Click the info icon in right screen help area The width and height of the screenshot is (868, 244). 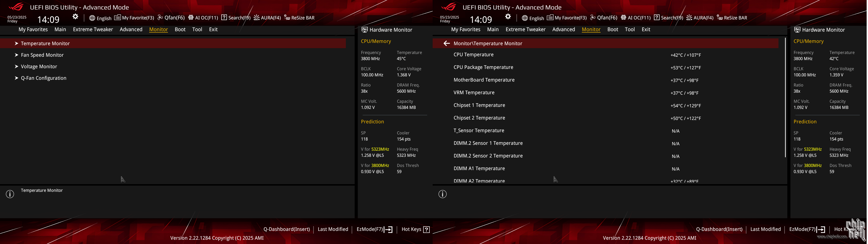pos(443,194)
